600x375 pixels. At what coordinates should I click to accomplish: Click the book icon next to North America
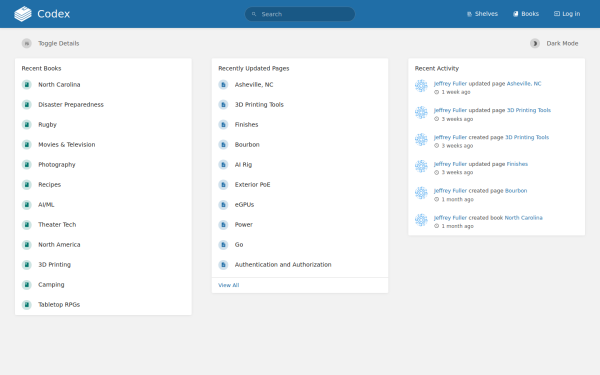pyautogui.click(x=26, y=245)
